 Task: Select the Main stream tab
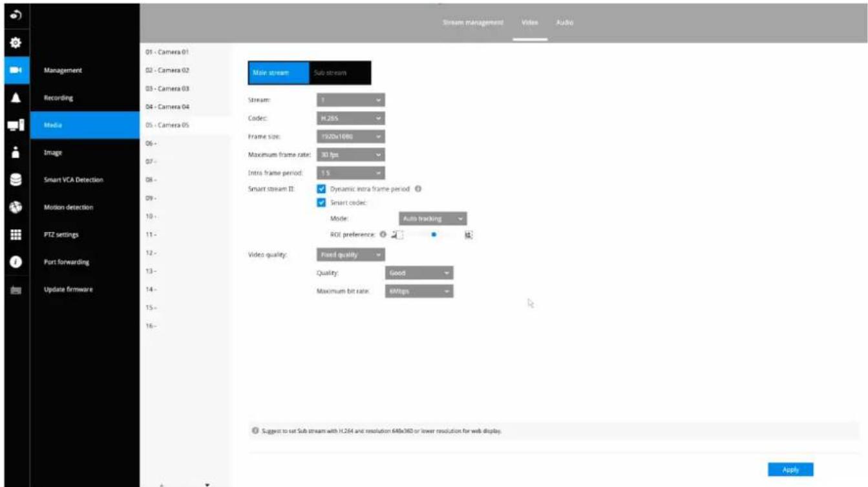[x=279, y=73]
